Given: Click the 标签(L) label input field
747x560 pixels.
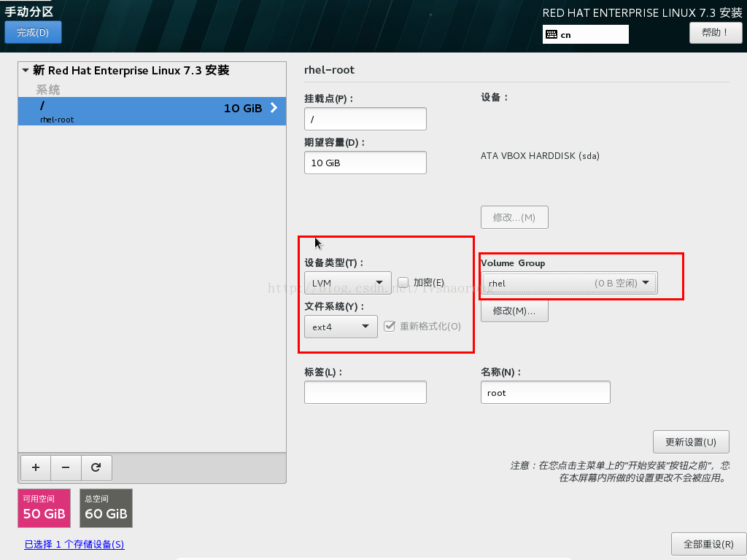Looking at the screenshot, I should [365, 392].
